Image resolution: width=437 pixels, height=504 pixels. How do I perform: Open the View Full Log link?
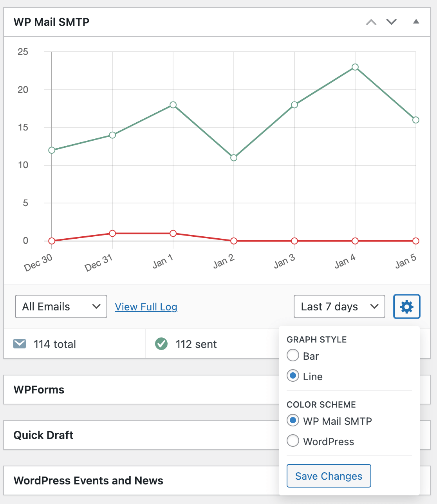[146, 307]
